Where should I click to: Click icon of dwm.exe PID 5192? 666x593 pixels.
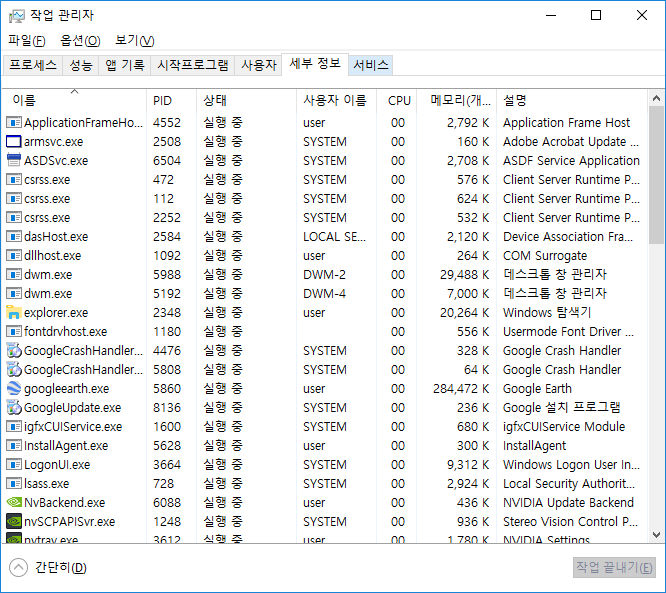pos(14,294)
